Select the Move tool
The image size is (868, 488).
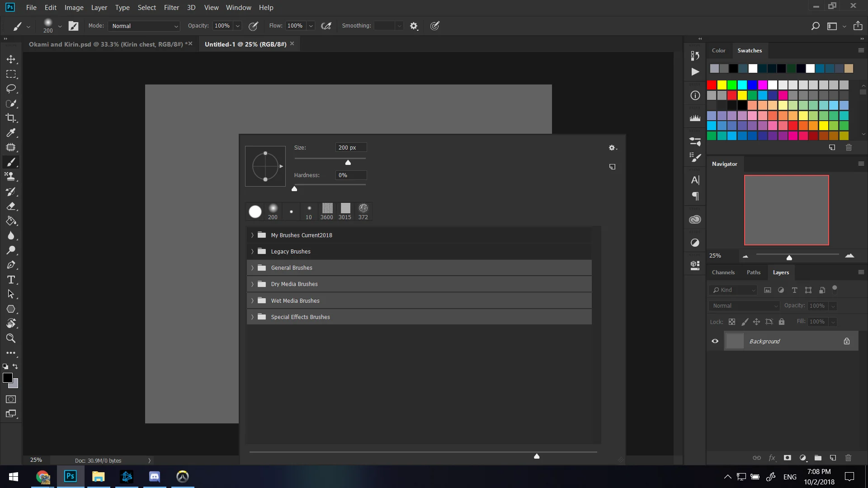[x=11, y=59]
